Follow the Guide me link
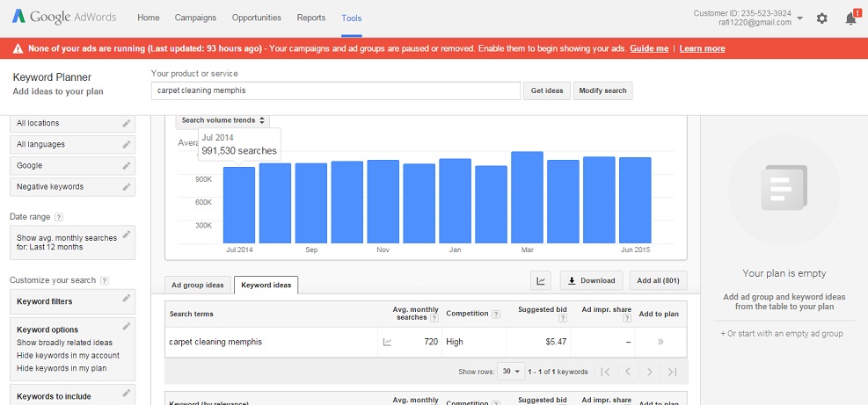 [x=649, y=48]
